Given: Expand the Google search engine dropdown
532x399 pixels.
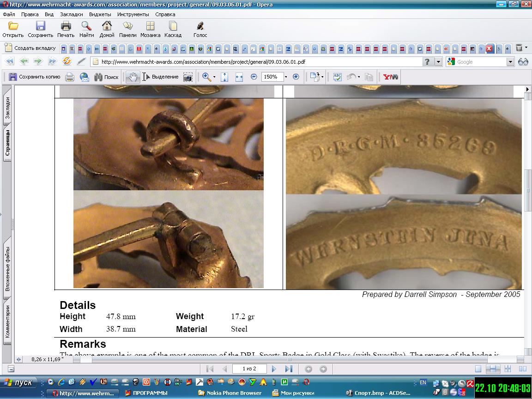Looking at the screenshot, I should pos(510,62).
